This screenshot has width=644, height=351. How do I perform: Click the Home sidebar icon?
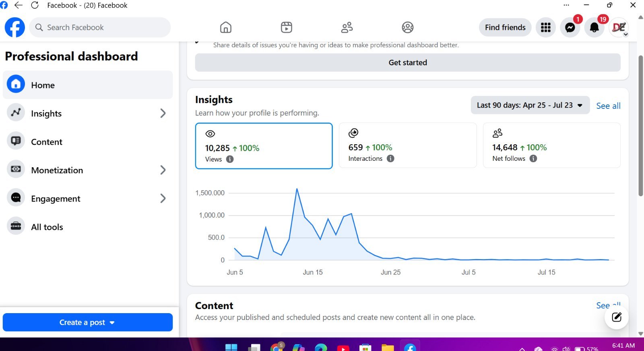(16, 84)
